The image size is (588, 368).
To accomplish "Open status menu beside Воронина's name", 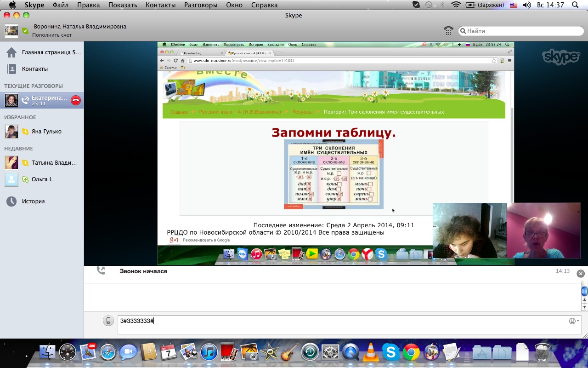I will click(x=25, y=31).
